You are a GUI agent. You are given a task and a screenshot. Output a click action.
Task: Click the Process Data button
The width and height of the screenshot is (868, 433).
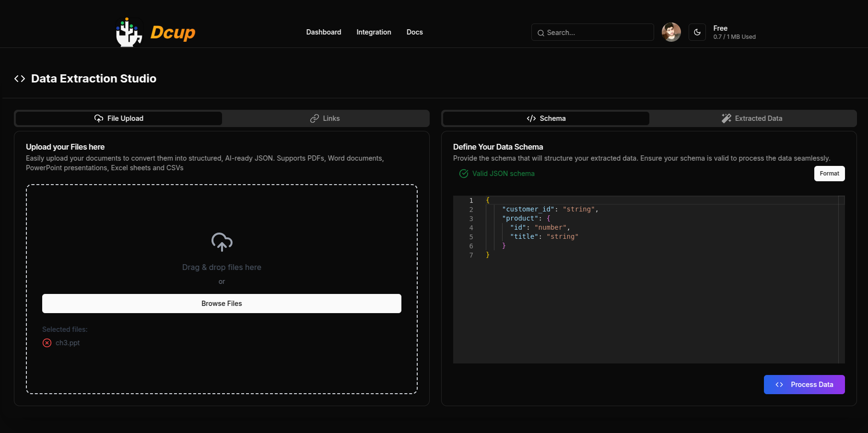[x=804, y=385]
